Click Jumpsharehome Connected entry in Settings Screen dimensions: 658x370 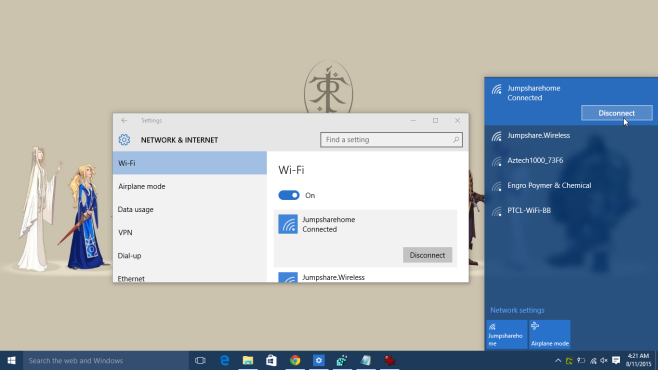pyautogui.click(x=365, y=238)
